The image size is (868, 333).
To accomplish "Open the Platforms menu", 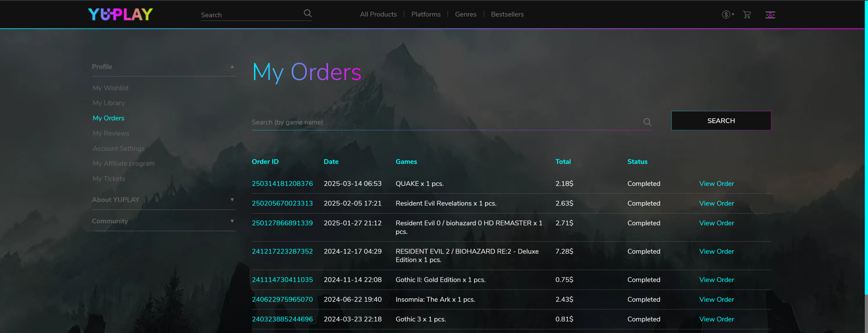I will pos(425,14).
